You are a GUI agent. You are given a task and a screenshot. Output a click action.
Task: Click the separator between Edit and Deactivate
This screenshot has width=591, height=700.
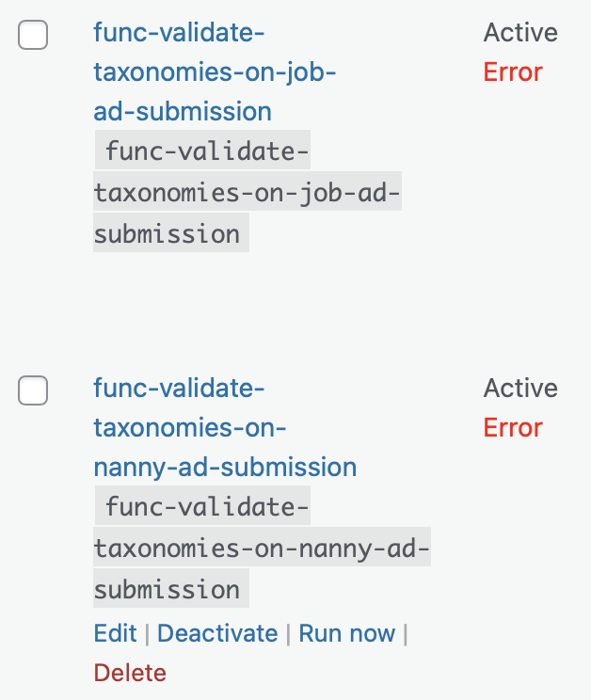(x=147, y=634)
